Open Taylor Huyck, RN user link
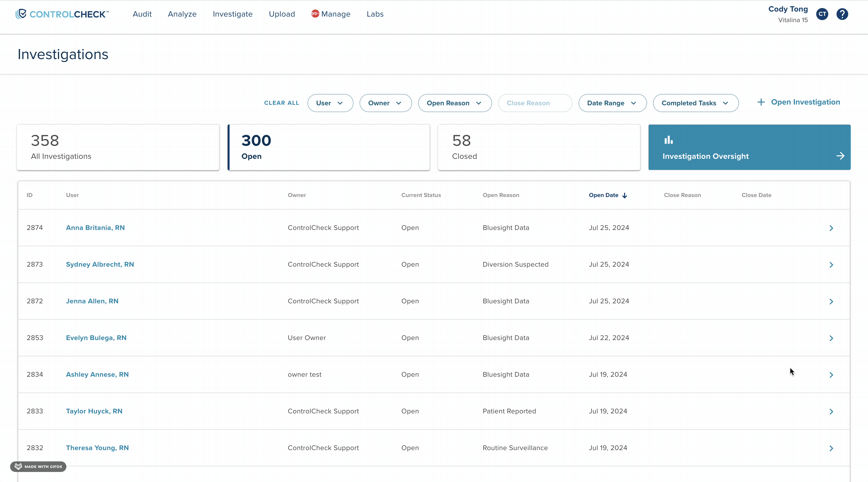 (x=94, y=411)
